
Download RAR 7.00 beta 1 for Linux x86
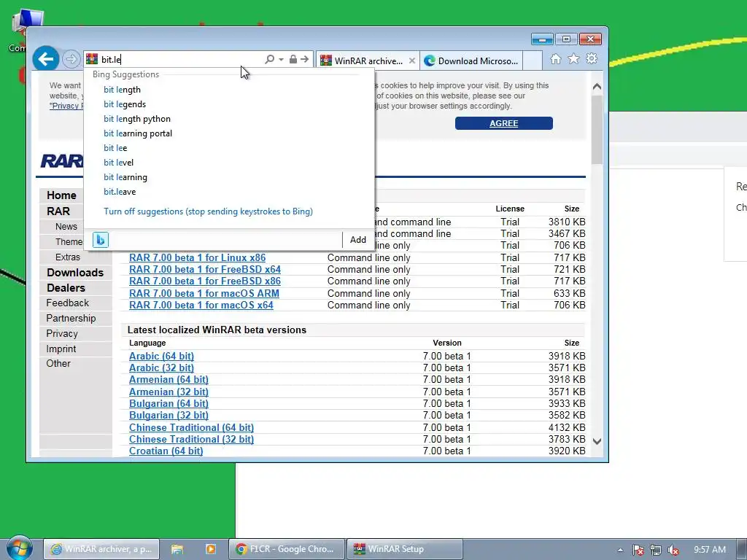197,257
